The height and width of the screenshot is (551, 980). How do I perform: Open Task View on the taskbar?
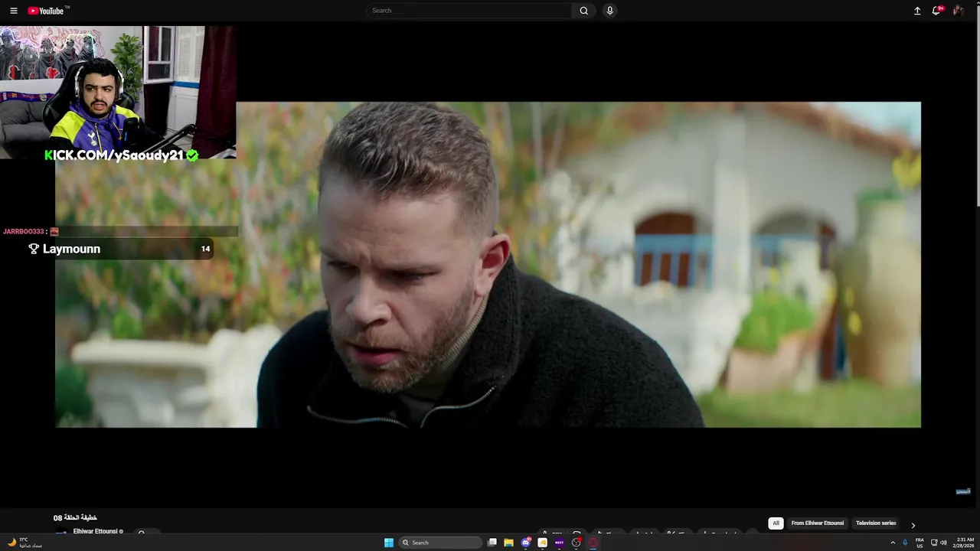pos(492,543)
